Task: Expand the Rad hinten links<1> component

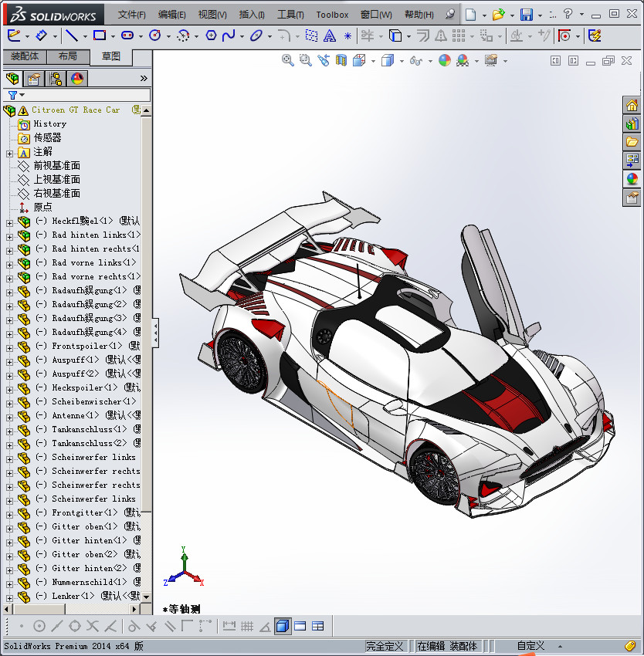Action: pyautogui.click(x=9, y=235)
